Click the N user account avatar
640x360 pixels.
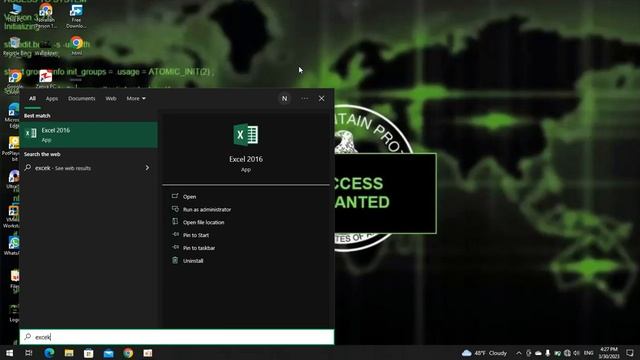[284, 98]
